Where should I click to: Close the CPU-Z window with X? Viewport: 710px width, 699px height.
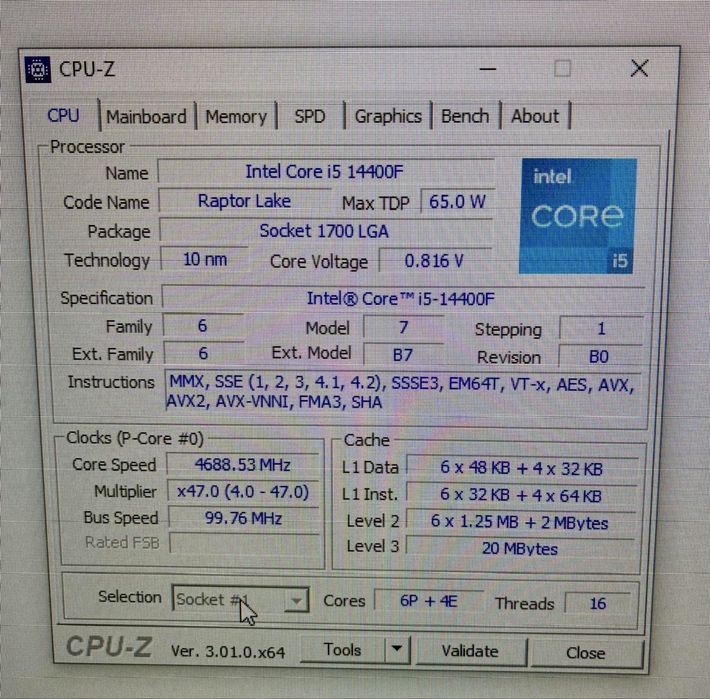click(x=639, y=69)
